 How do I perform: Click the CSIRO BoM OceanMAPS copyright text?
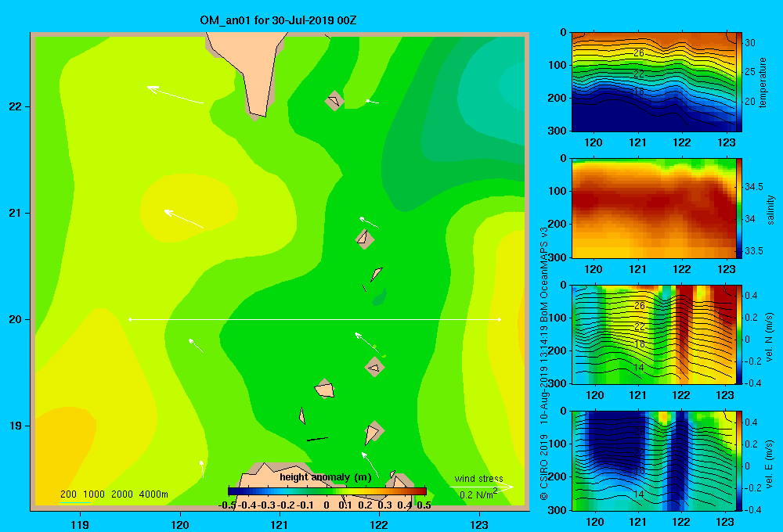pyautogui.click(x=544, y=363)
